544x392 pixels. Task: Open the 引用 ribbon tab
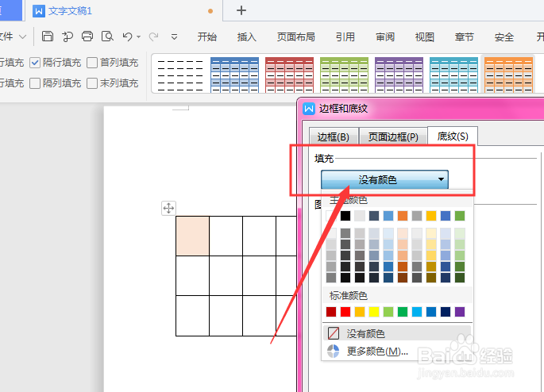pos(345,37)
